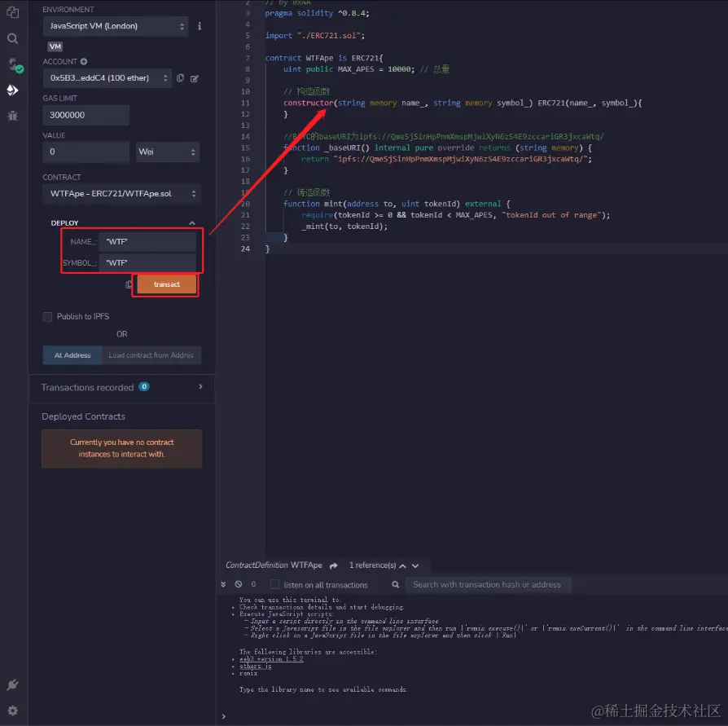Open the account selector dropdown
Viewport: 728px width, 726px height.
107,78
